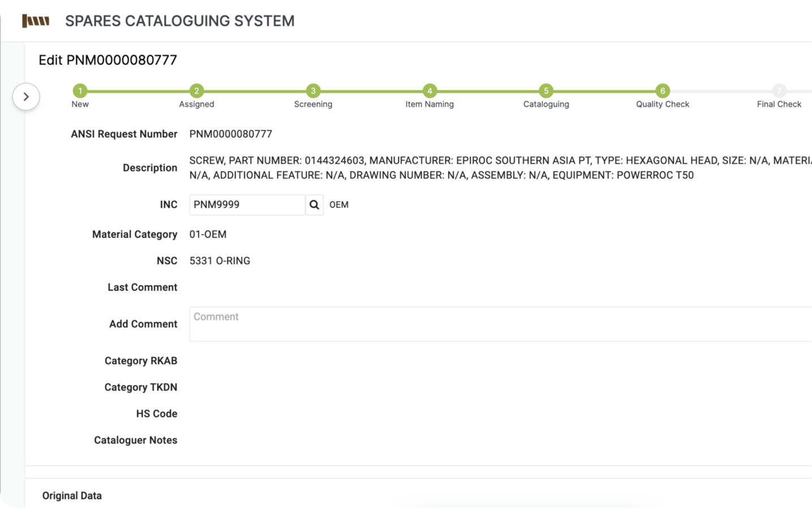The image size is (812, 509).
Task: Click the 5331 O-RING NSC value
Action: [220, 261]
